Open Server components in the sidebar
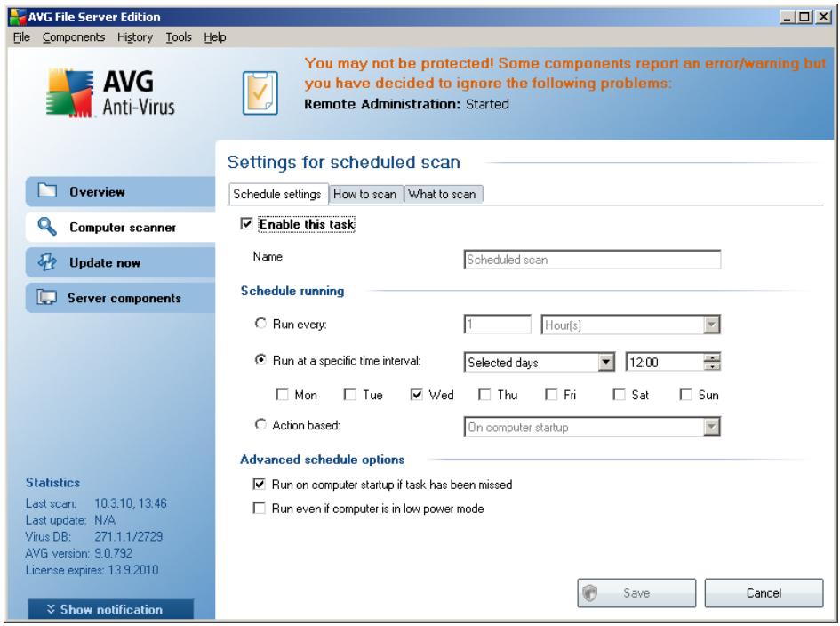This screenshot has width=840, height=626. point(120,298)
